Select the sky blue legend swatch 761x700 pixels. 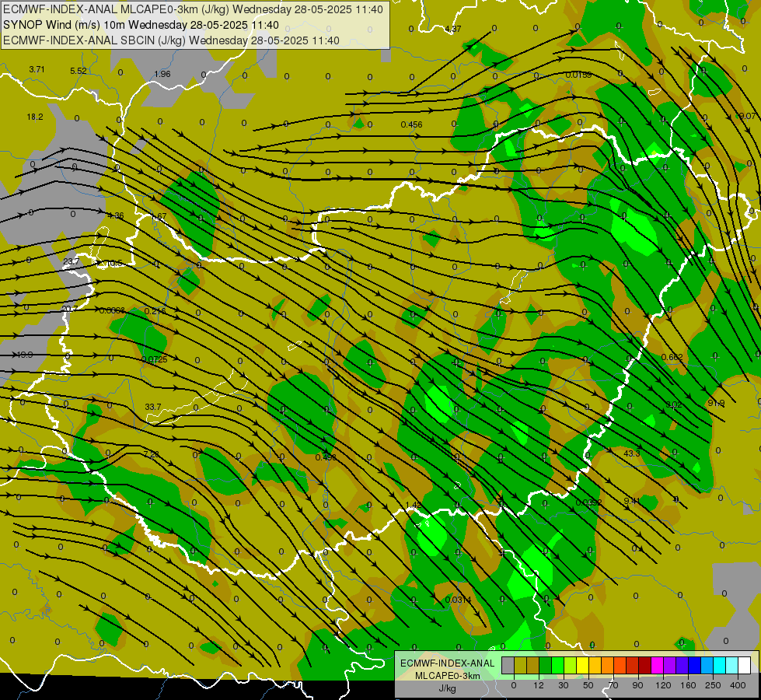click(x=707, y=665)
